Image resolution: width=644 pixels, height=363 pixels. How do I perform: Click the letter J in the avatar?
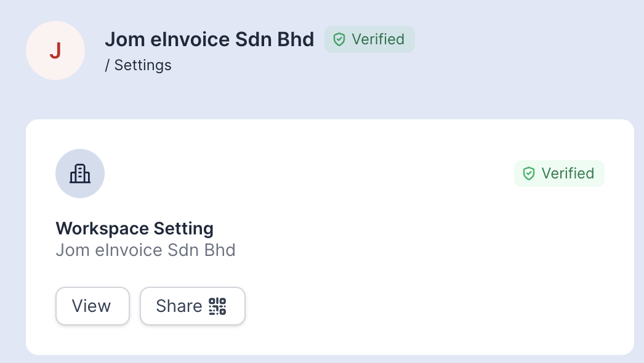(x=55, y=51)
